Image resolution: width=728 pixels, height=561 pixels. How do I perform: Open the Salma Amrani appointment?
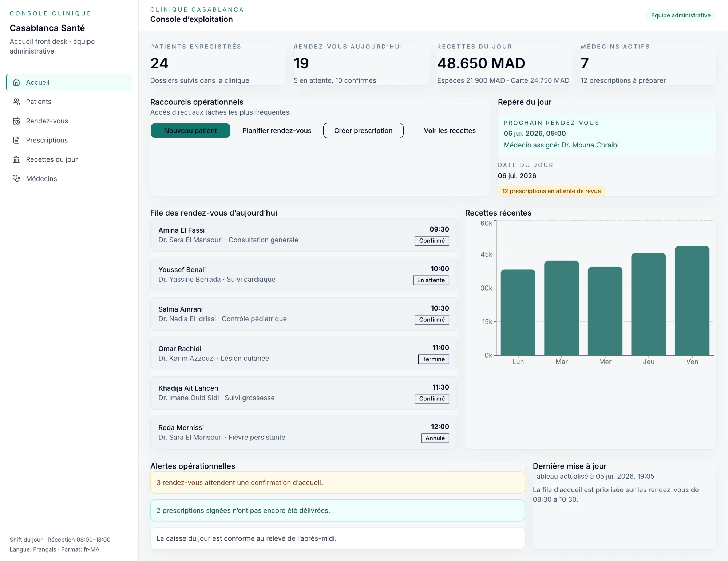tap(304, 314)
